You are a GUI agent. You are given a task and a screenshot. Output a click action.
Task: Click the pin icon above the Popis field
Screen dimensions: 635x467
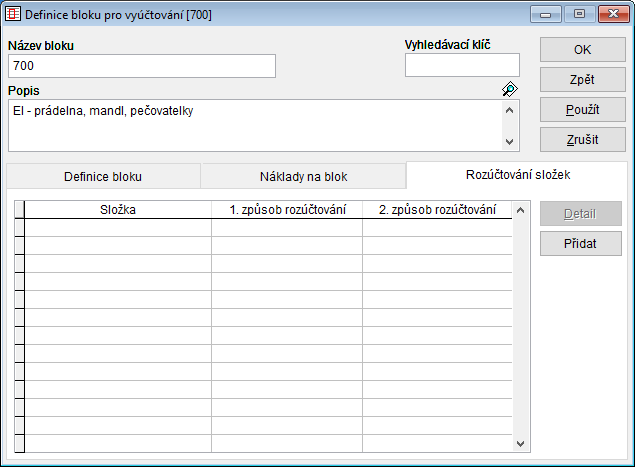510,89
